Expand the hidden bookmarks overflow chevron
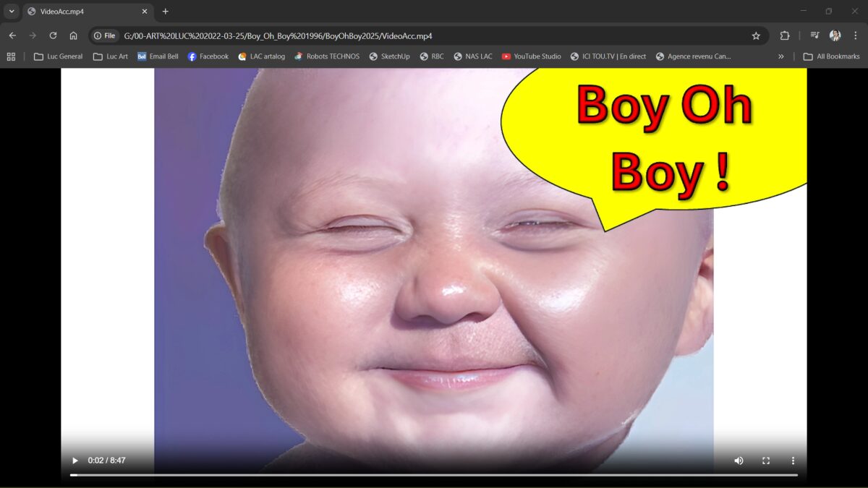The height and width of the screenshot is (488, 868). click(x=780, y=56)
